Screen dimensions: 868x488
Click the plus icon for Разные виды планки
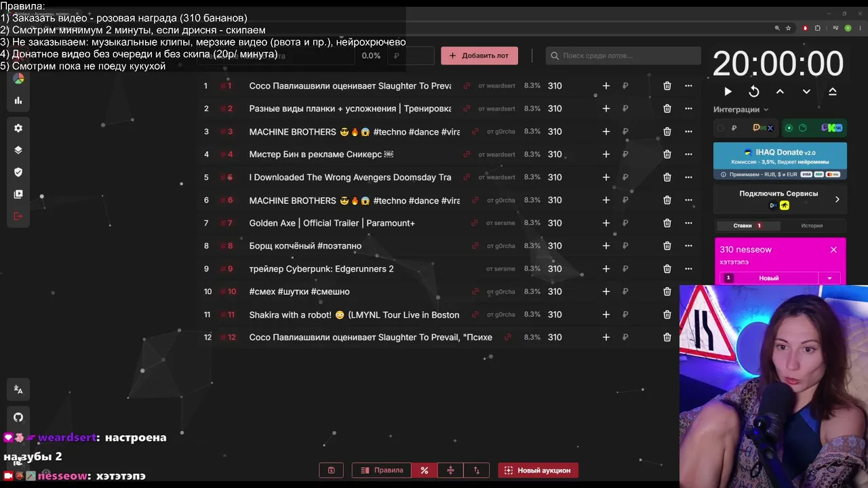(606, 108)
